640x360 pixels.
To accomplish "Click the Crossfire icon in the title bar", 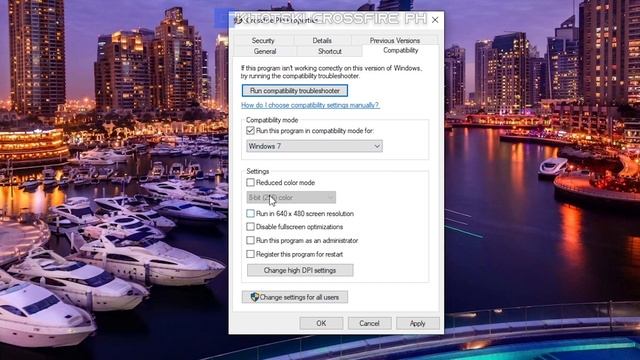I will click(x=238, y=20).
